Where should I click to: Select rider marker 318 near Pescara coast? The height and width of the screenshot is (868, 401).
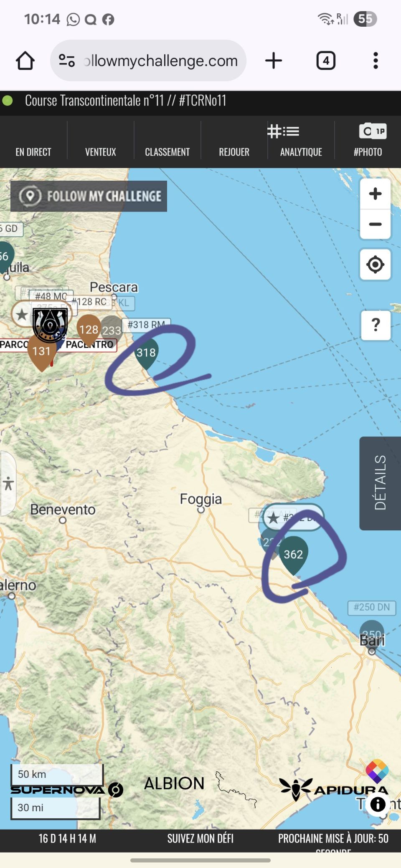coord(146,353)
